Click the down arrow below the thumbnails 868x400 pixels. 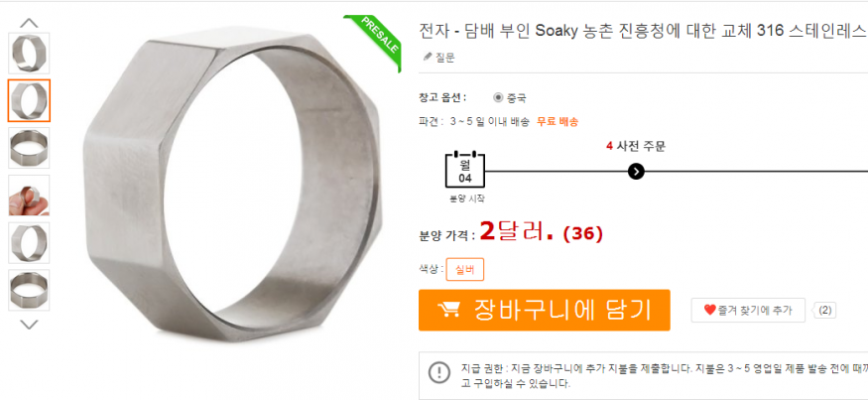click(29, 325)
